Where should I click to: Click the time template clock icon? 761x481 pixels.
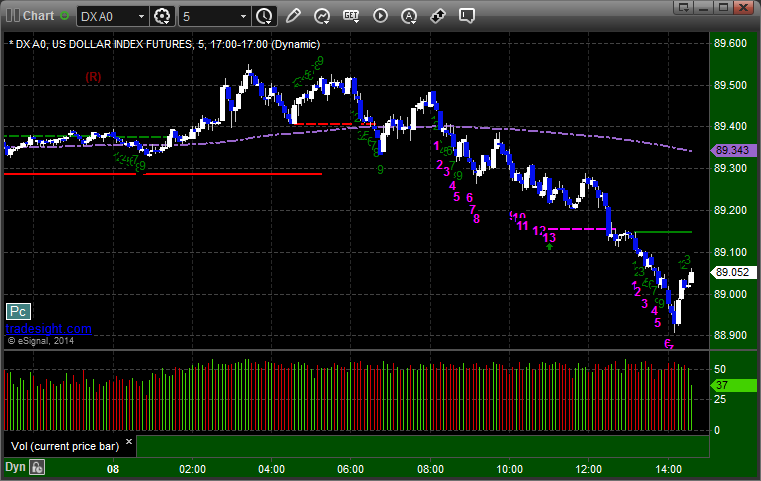(264, 16)
